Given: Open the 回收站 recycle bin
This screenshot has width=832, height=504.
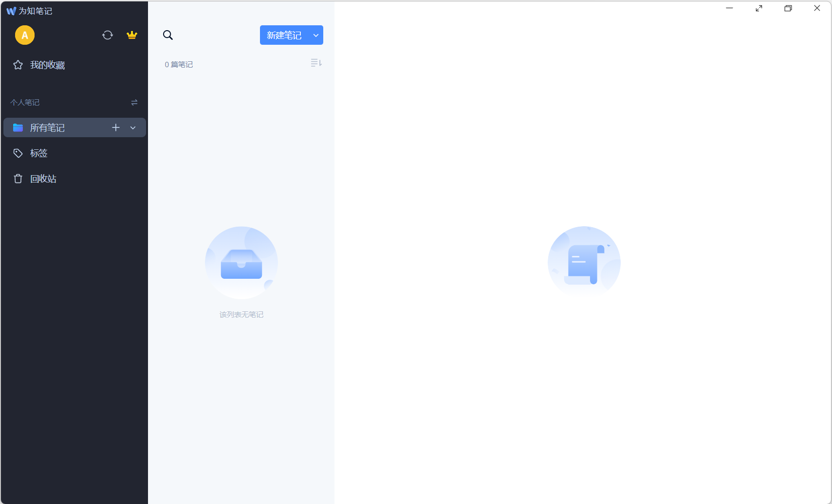Looking at the screenshot, I should click(x=43, y=179).
